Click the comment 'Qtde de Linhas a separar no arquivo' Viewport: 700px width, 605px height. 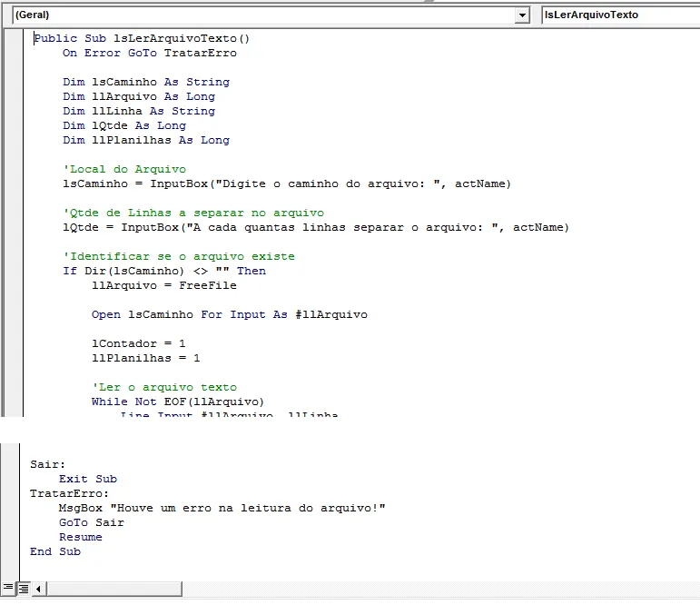pos(193,213)
